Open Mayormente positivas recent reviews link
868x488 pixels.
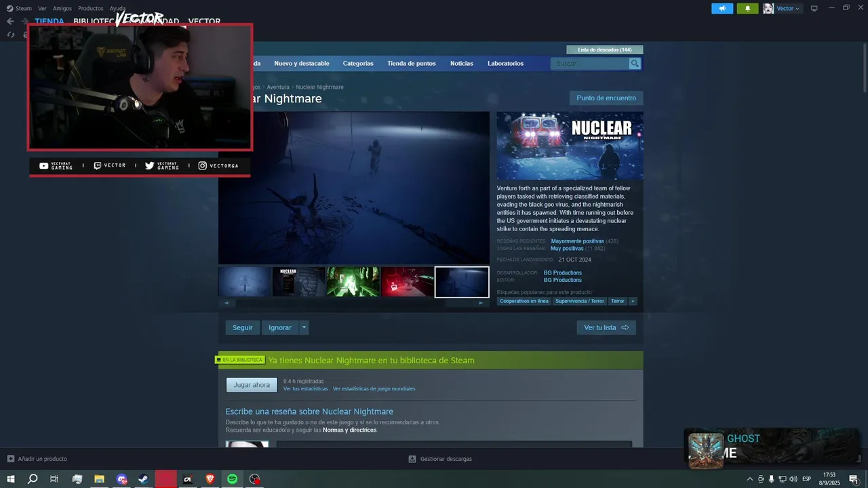(x=577, y=241)
